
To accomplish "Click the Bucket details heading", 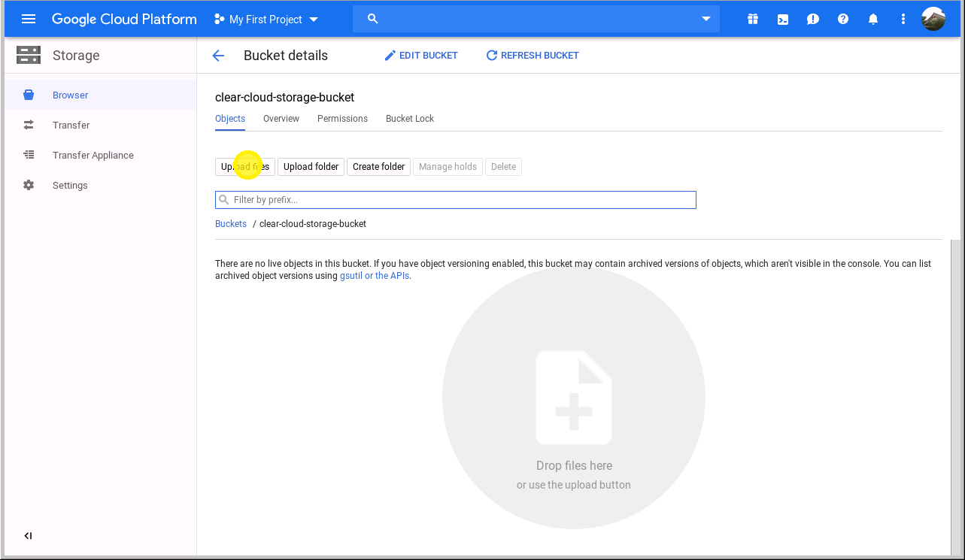I will pos(286,55).
